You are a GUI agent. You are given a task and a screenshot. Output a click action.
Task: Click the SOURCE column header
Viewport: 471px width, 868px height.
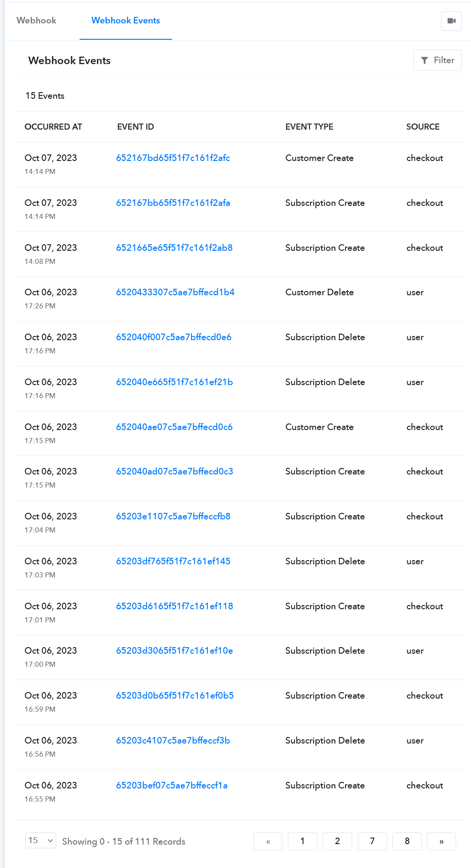click(x=423, y=127)
